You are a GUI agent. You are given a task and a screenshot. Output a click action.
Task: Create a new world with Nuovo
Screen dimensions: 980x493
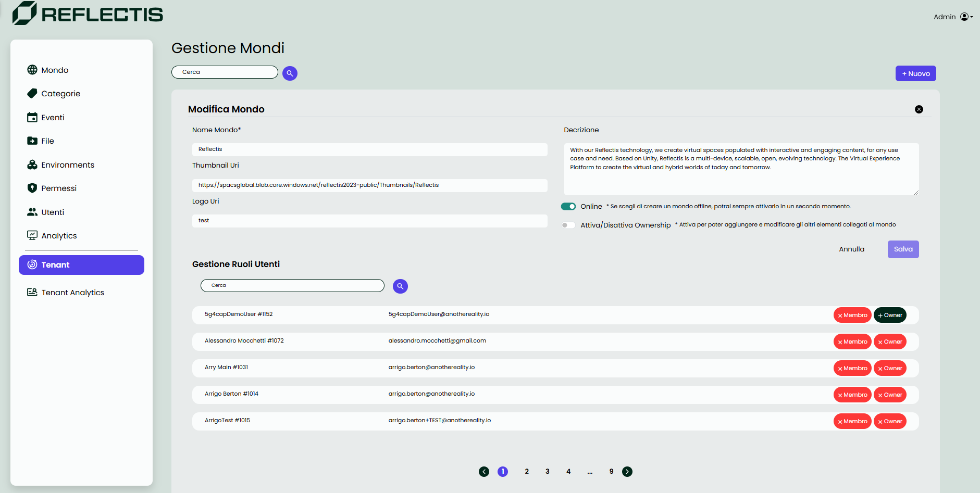915,74
